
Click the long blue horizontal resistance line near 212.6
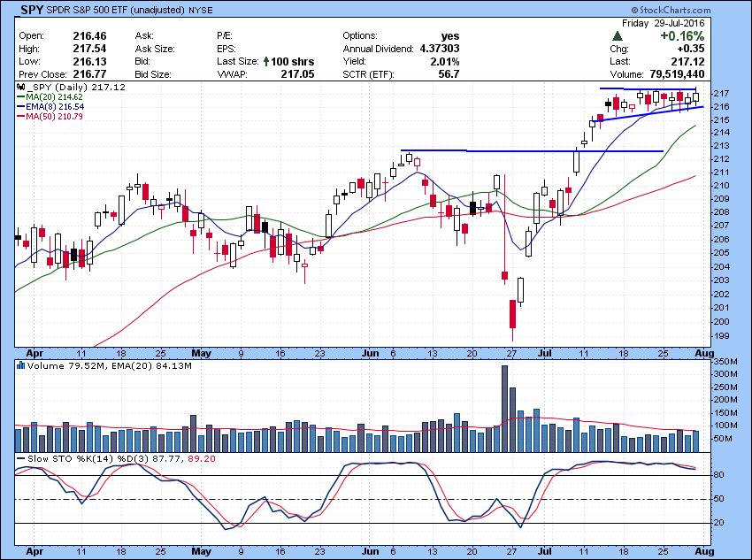[x=533, y=151]
